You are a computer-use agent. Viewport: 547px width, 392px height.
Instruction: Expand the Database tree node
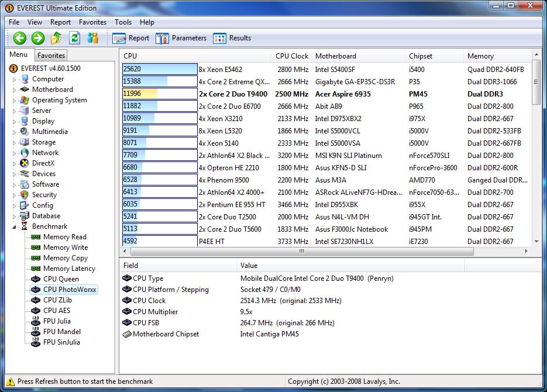[14, 216]
